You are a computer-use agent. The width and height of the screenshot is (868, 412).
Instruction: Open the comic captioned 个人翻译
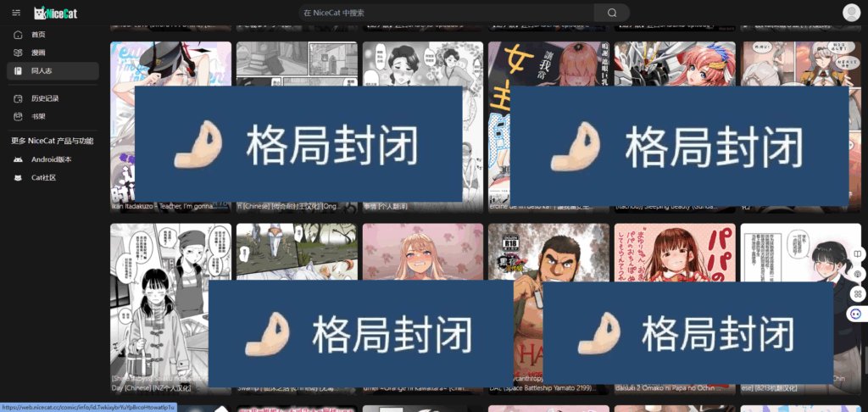coord(423,127)
